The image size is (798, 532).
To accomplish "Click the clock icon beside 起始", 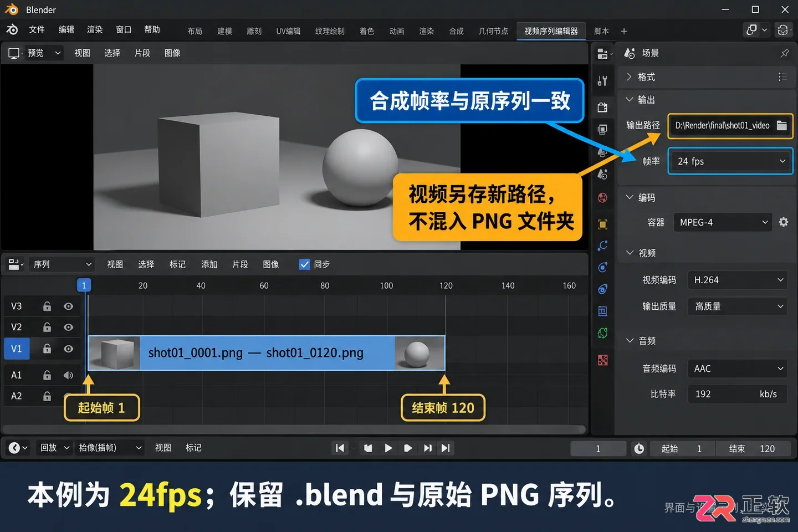I will pos(639,448).
